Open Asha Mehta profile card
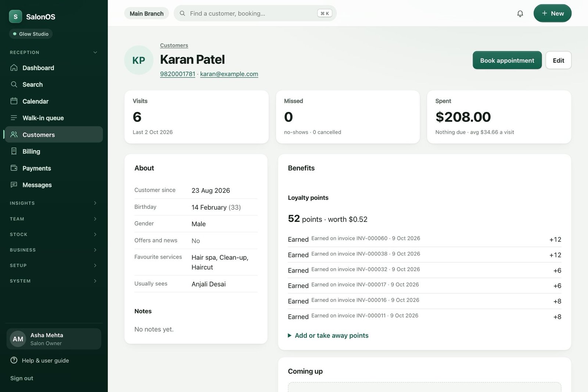Viewport: 588px width, 392px height. [54, 339]
